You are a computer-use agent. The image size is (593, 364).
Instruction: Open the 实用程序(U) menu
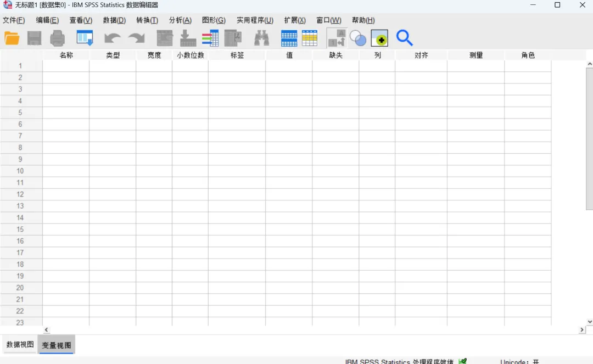255,20
